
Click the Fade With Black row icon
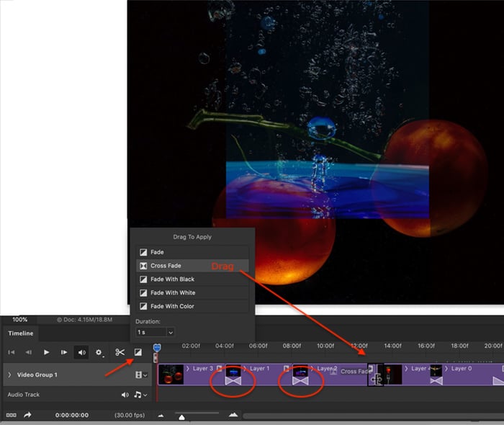143,279
